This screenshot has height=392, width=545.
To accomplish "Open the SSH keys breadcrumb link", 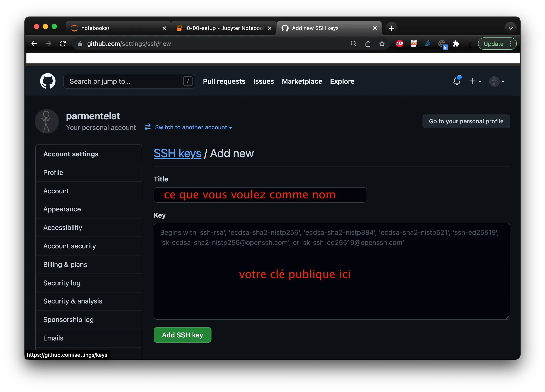I will click(178, 153).
